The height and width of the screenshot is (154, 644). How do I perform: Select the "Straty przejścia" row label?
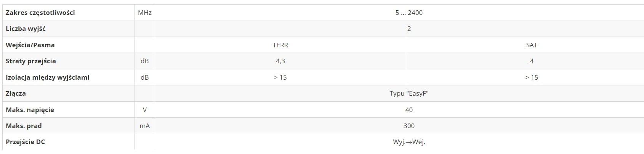click(x=31, y=61)
